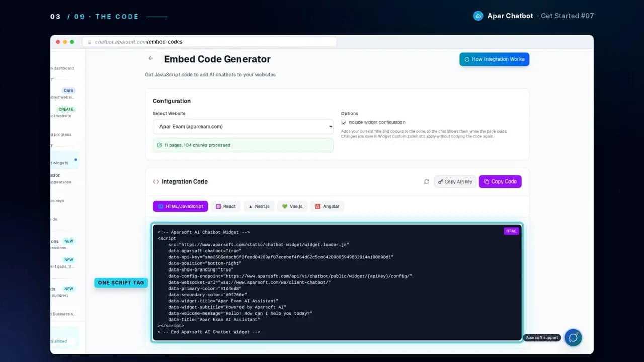Click the data-secondary-color="#0f766e" line
The image size is (644, 362).
[x=207, y=295]
